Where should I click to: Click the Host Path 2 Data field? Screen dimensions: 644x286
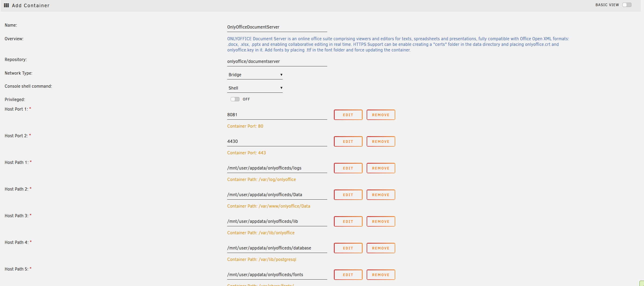tap(277, 195)
